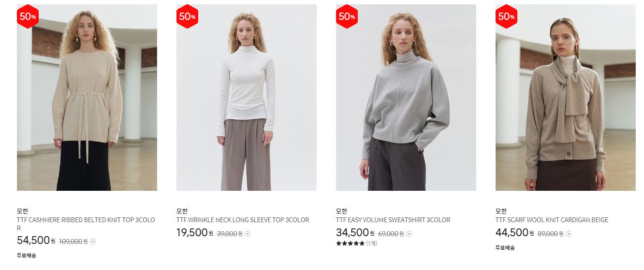Expand price details arrow beside 39,000원
The image size is (644, 270).
tap(248, 234)
